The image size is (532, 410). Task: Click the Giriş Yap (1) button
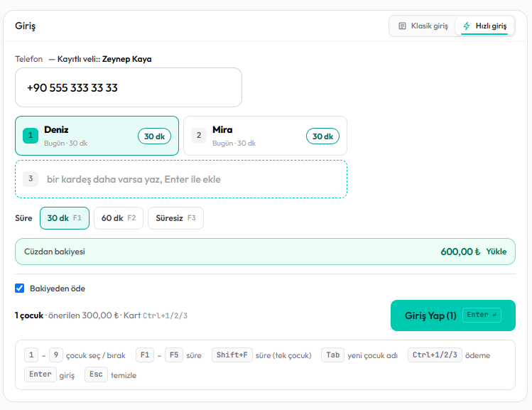(453, 315)
